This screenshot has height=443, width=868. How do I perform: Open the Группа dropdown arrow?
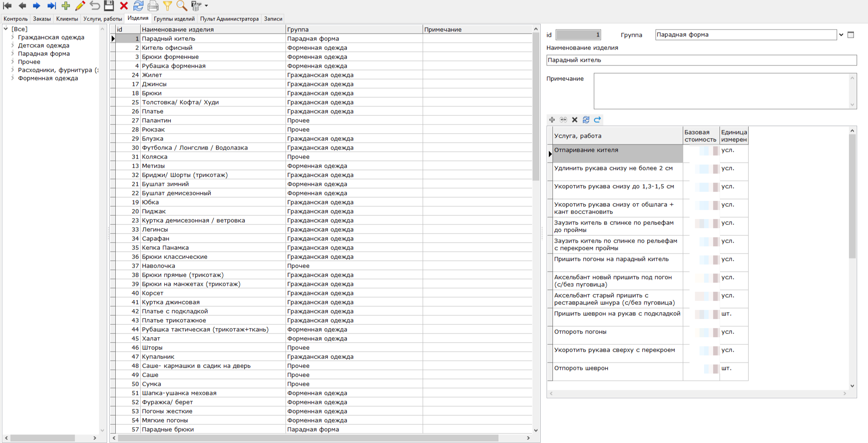pos(841,35)
